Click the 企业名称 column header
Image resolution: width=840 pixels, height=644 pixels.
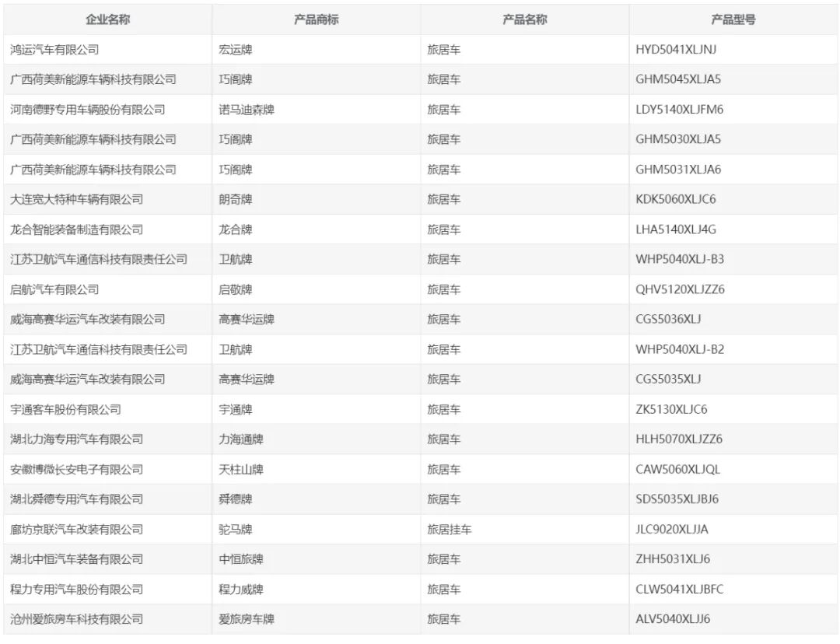tap(107, 19)
